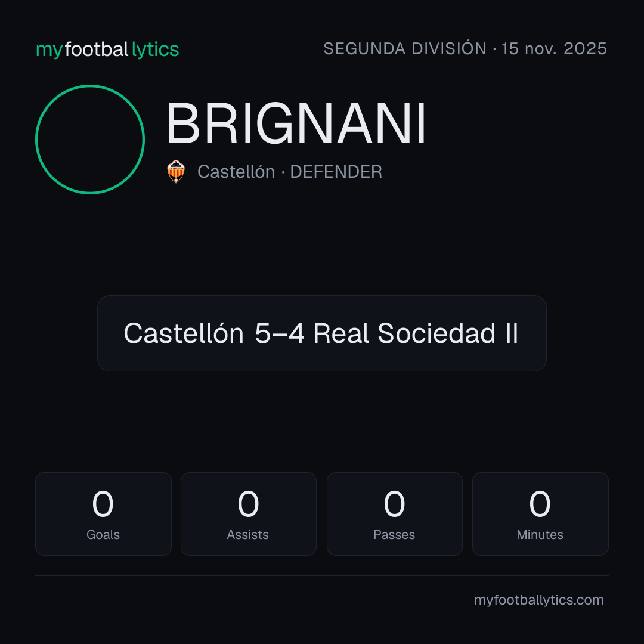Open the myfootballytics logo
The width and height of the screenshot is (644, 644).
107,49
